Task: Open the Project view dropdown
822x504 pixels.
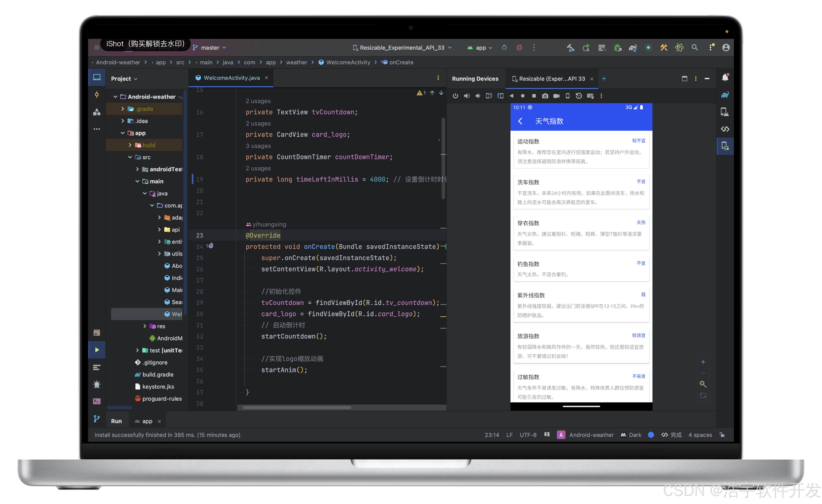Action: click(x=124, y=79)
